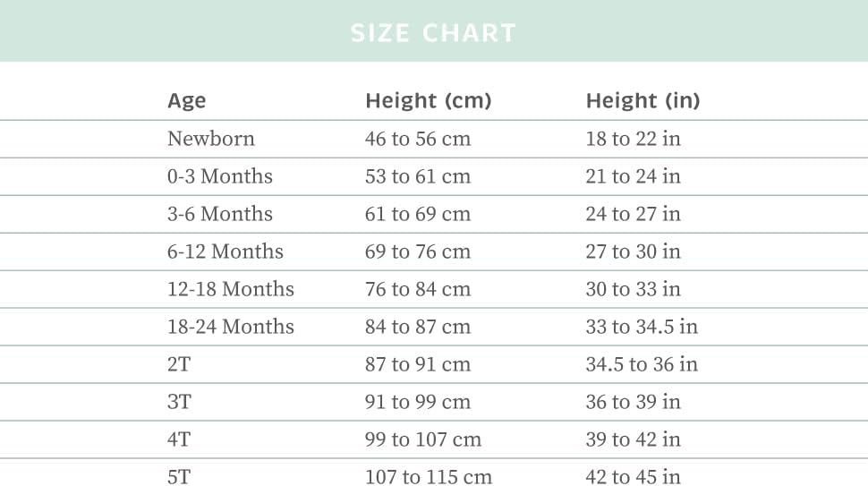Click the 0-3 Months age label

[219, 176]
